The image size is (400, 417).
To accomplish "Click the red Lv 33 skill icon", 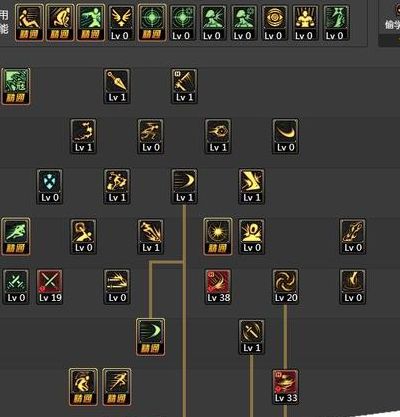I will pyautogui.click(x=285, y=387).
